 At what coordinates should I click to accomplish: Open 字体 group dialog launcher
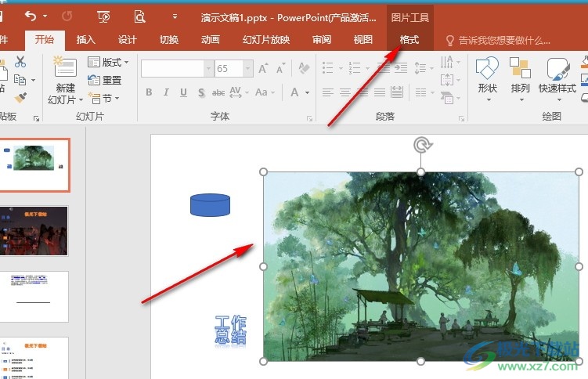[x=309, y=118]
